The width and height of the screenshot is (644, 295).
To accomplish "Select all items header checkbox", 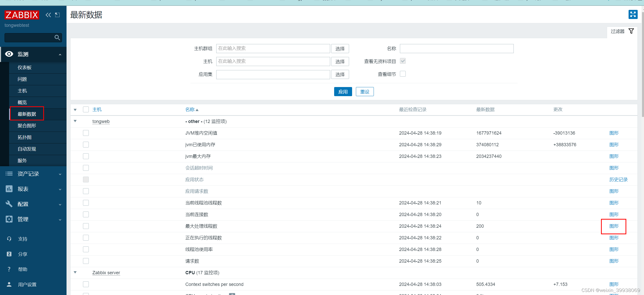I will click(x=86, y=109).
